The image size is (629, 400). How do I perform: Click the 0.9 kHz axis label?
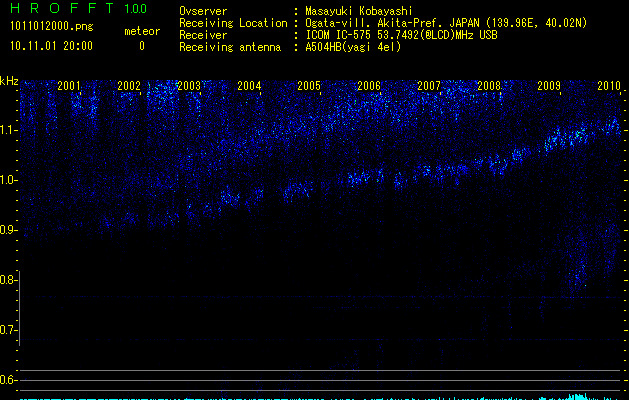point(8,230)
